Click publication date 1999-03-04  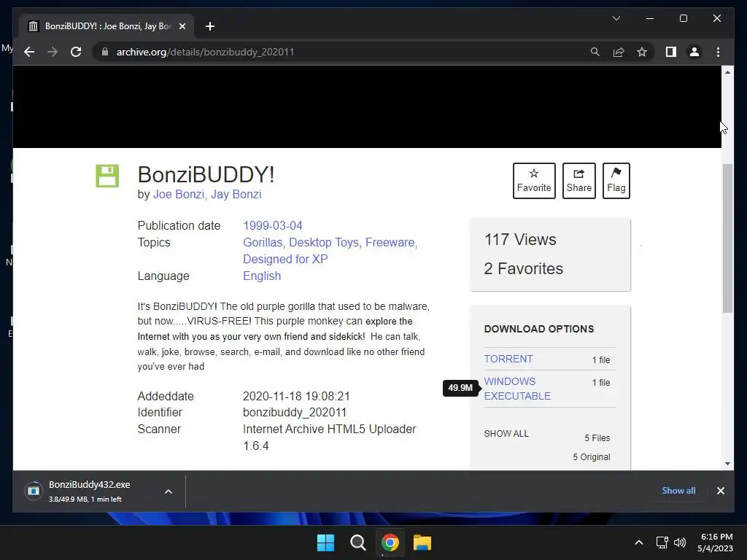(273, 225)
